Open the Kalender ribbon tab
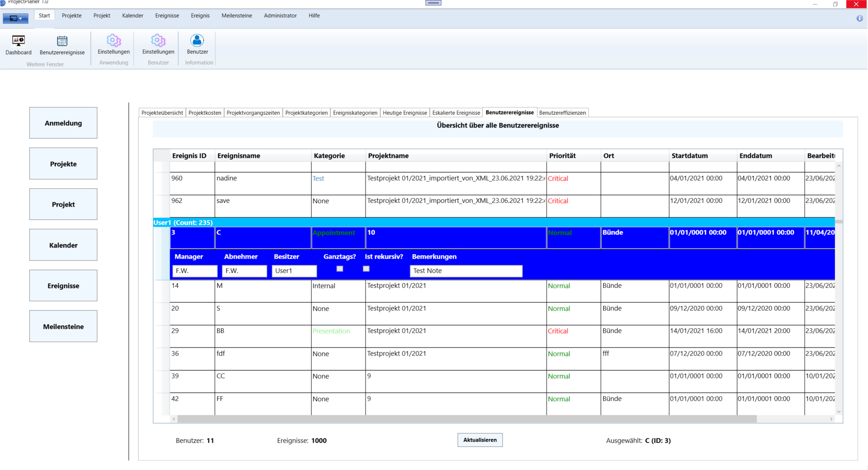This screenshot has width=868, height=470. 133,15
